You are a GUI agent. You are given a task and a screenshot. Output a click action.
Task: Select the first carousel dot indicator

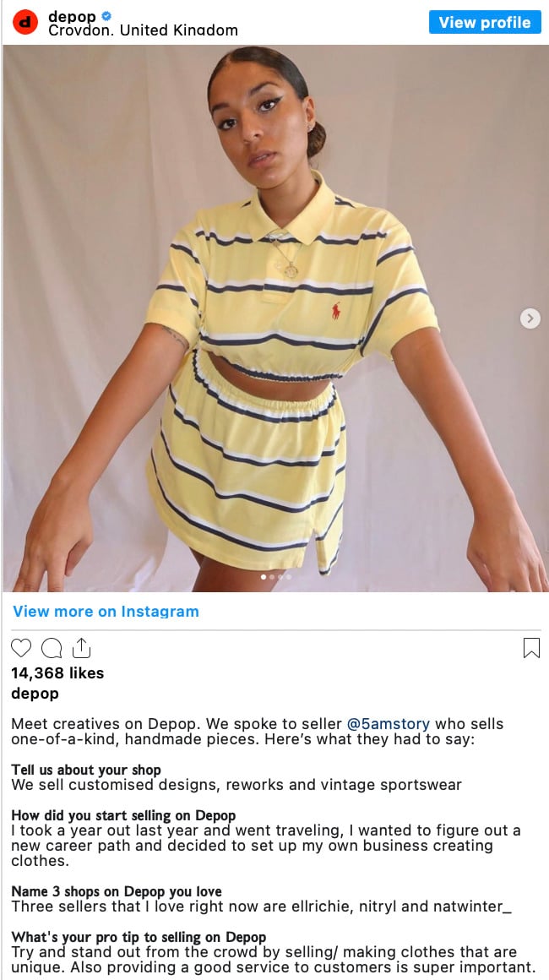tap(263, 577)
